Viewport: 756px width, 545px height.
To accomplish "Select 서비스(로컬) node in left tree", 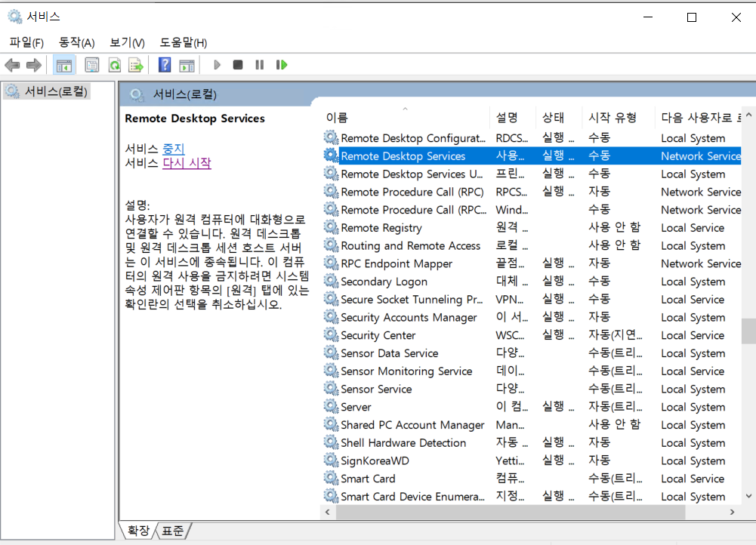I will [46, 91].
